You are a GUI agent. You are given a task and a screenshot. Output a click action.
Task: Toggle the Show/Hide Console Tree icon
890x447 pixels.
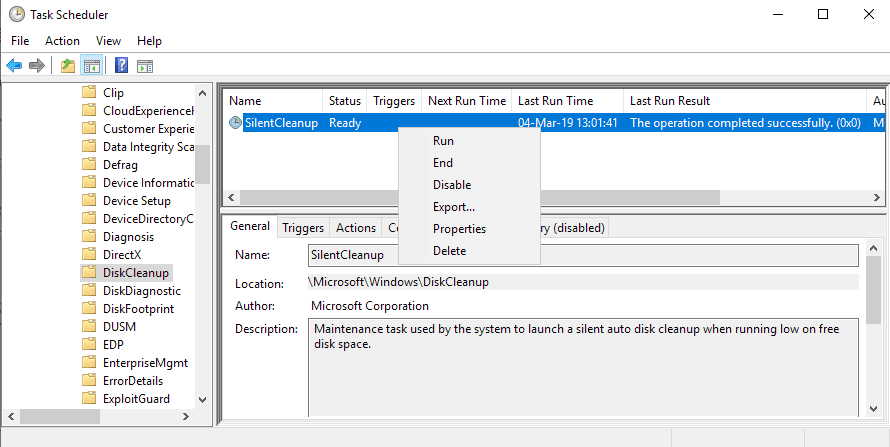coord(91,66)
